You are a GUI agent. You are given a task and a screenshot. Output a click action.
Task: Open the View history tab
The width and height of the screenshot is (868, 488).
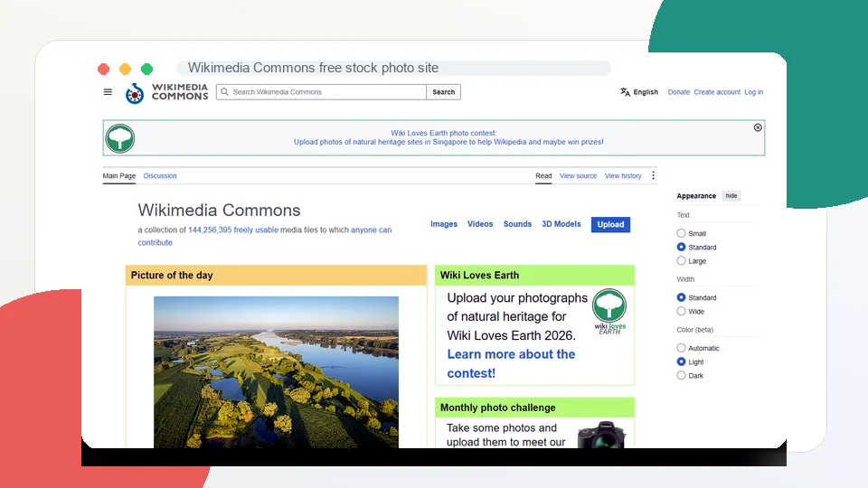[x=623, y=176]
